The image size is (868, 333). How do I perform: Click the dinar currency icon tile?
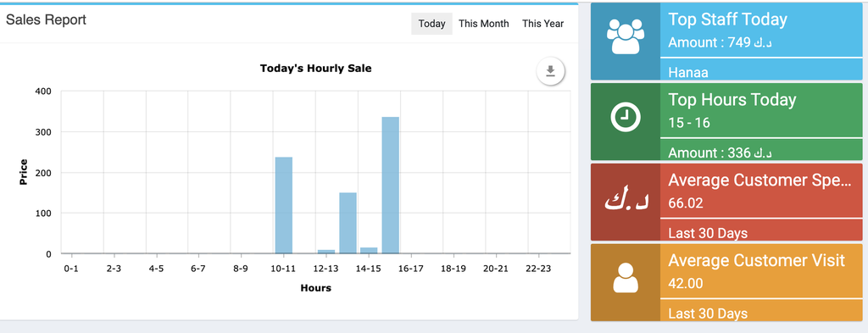point(626,202)
